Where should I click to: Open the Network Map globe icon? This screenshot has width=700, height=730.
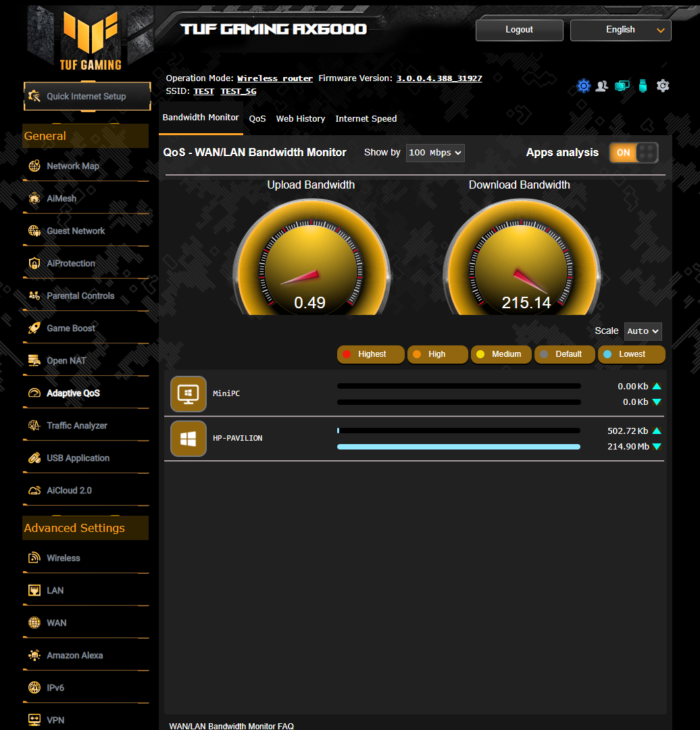coord(34,166)
